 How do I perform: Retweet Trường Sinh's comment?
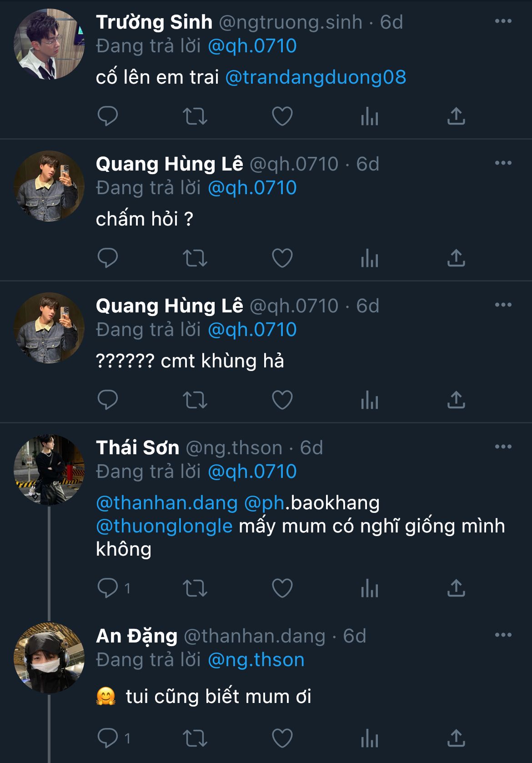[195, 116]
